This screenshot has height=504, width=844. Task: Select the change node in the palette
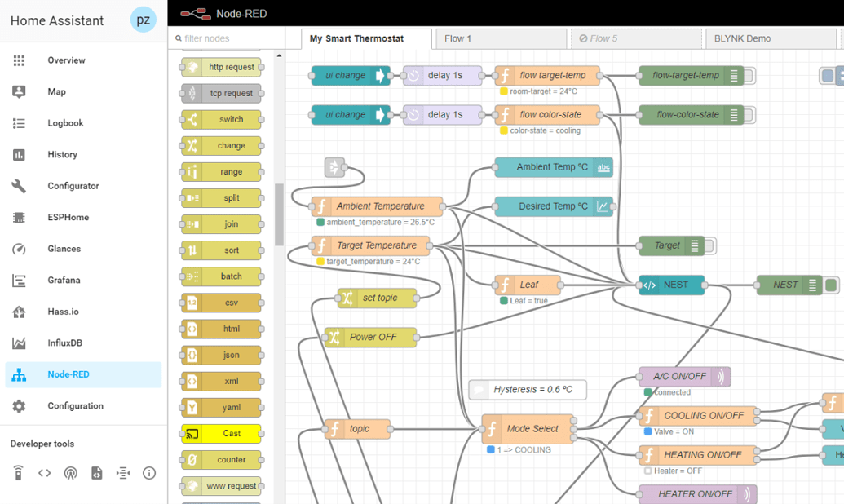coord(220,145)
